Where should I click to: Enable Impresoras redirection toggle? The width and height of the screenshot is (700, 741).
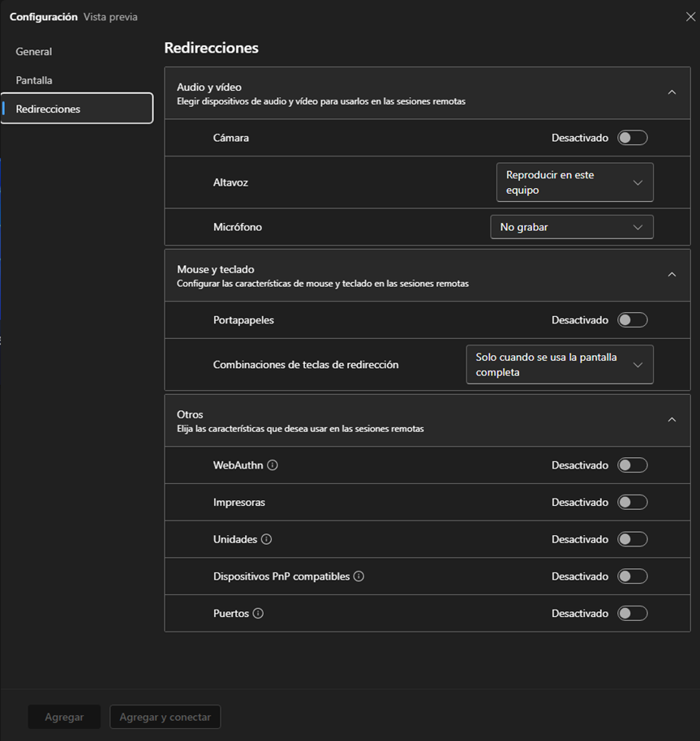pyautogui.click(x=632, y=503)
